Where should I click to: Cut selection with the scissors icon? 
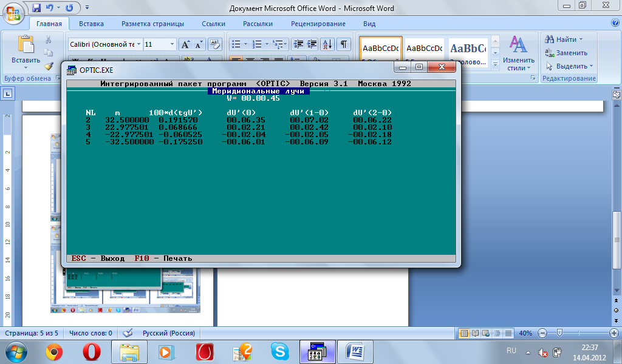pyautogui.click(x=49, y=39)
